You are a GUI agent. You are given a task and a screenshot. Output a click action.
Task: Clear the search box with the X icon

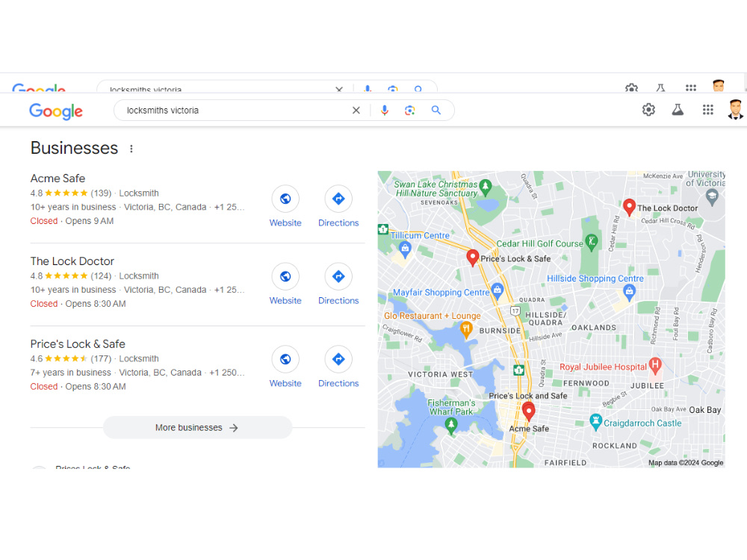coord(356,111)
